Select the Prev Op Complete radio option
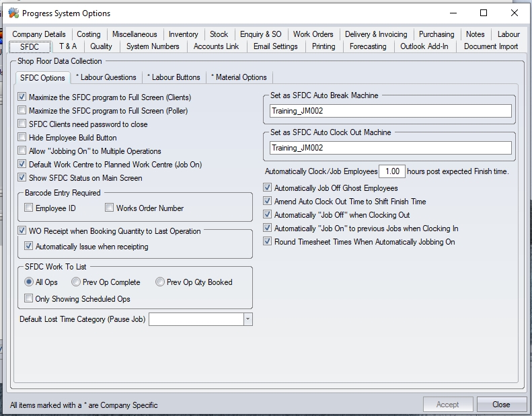 76,282
